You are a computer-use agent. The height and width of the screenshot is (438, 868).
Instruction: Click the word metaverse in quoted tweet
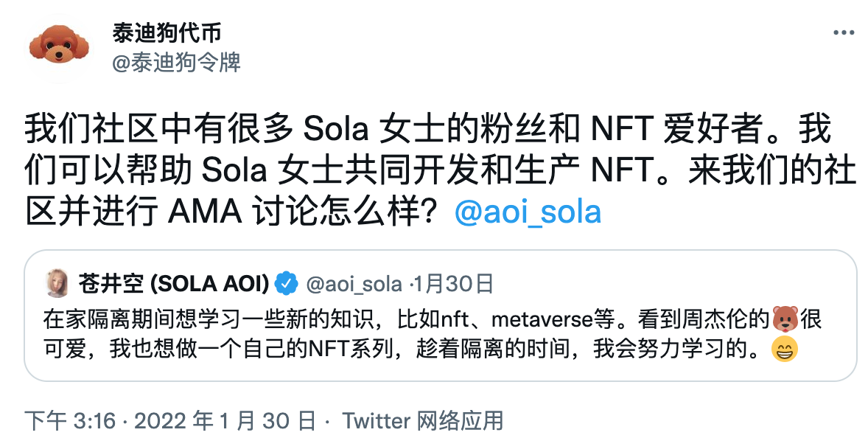click(542, 320)
